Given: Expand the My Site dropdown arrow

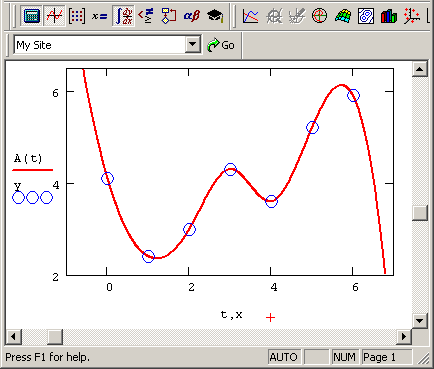Looking at the screenshot, I should pyautogui.click(x=193, y=44).
